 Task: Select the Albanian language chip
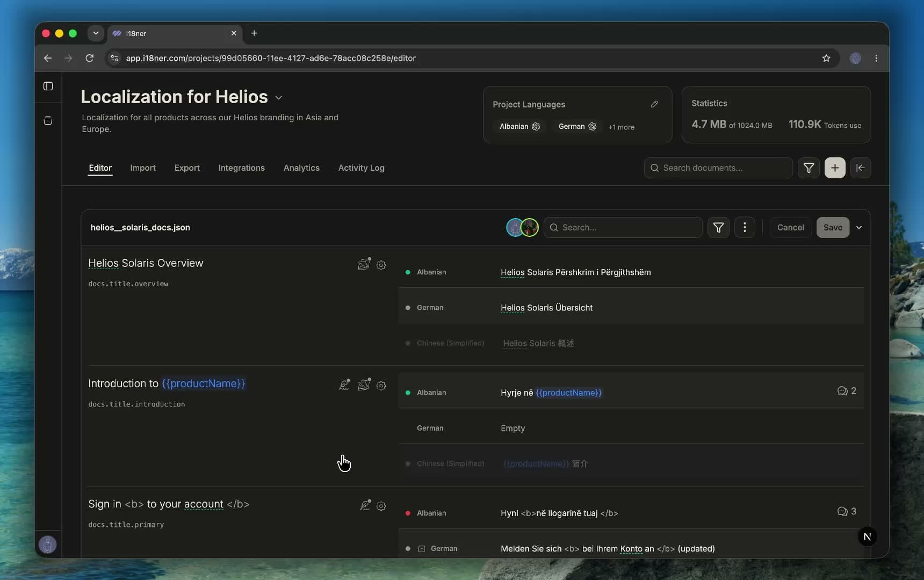coord(519,127)
